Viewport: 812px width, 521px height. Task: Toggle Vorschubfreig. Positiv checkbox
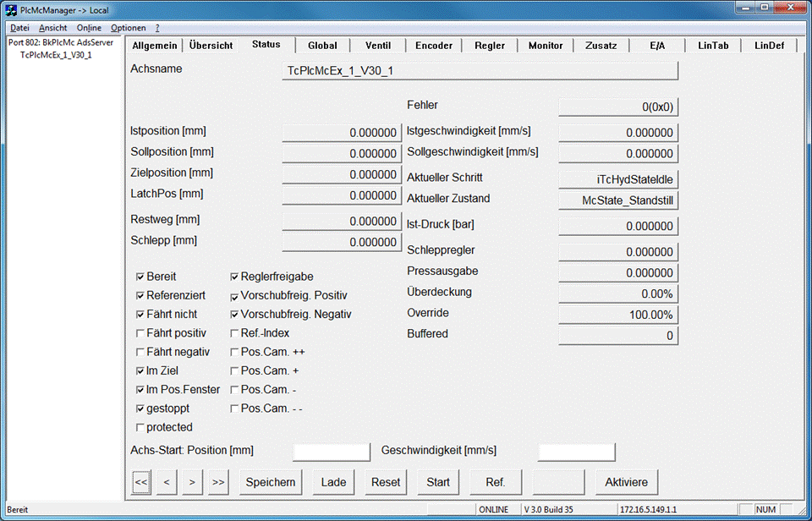[234, 297]
